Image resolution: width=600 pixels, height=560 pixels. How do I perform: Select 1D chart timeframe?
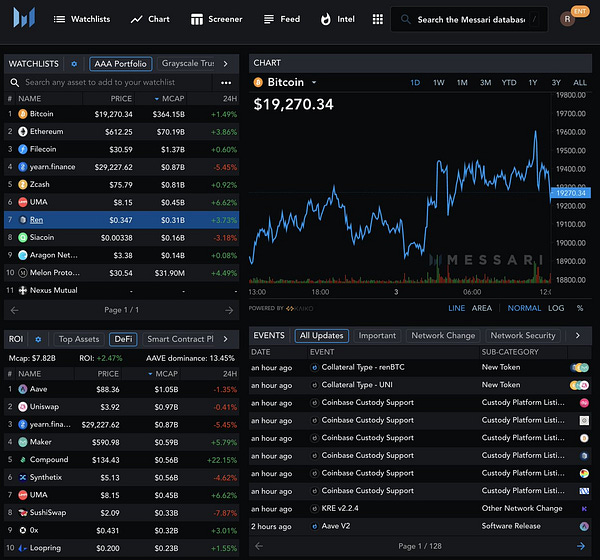(x=415, y=83)
